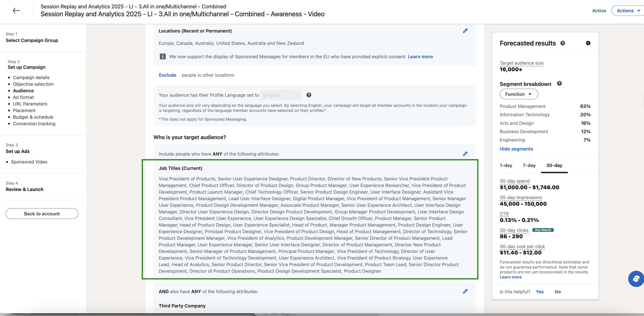Open the Profile Language help tooltip
Screen dimensions: 644x316
point(309,95)
